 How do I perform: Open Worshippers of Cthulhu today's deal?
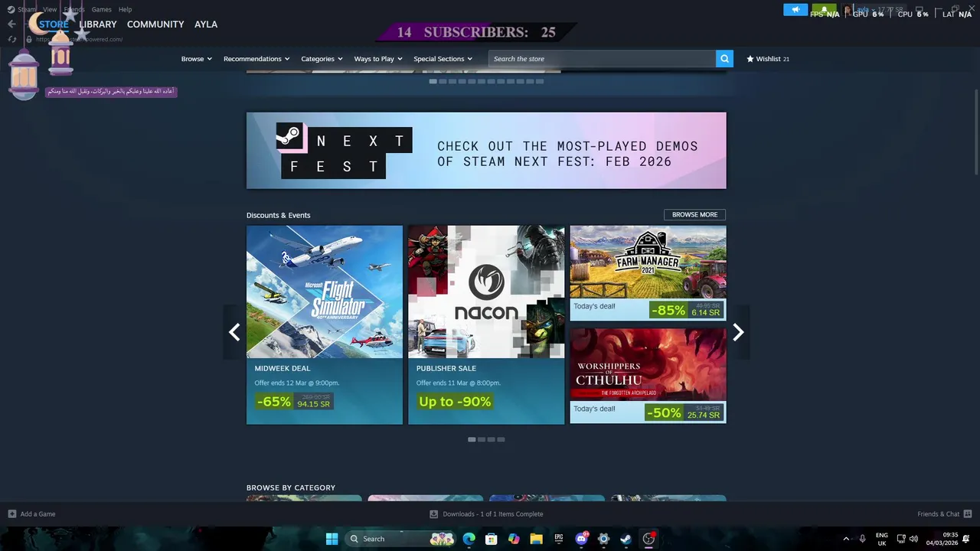point(648,376)
